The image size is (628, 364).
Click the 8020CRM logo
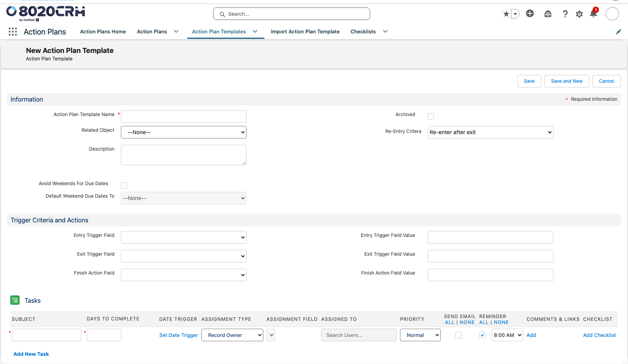pyautogui.click(x=46, y=13)
